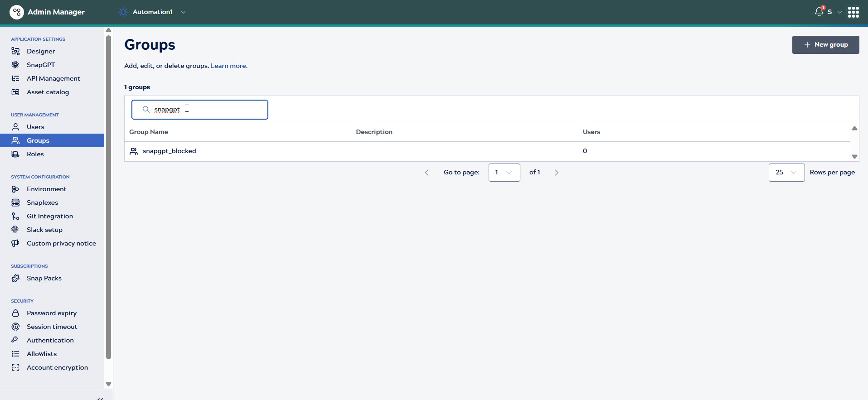The image size is (868, 400).
Task: Collapse the sidebar with double chevron
Action: (x=100, y=398)
